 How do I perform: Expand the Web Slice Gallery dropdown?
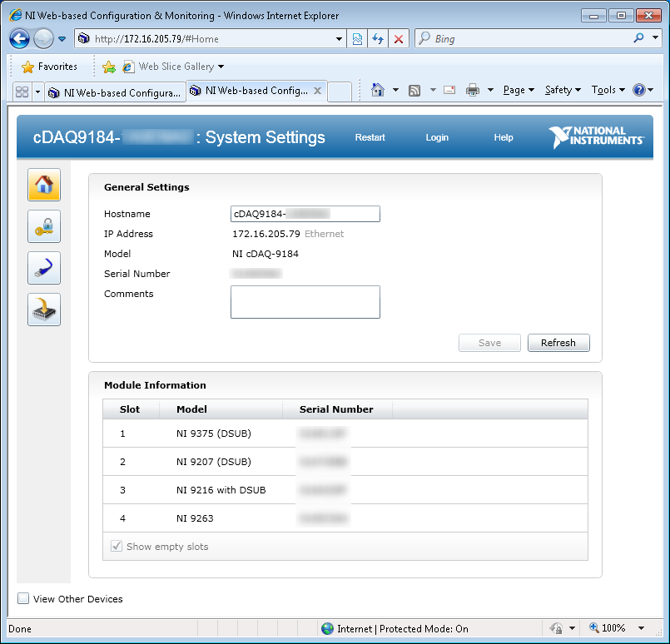[221, 67]
